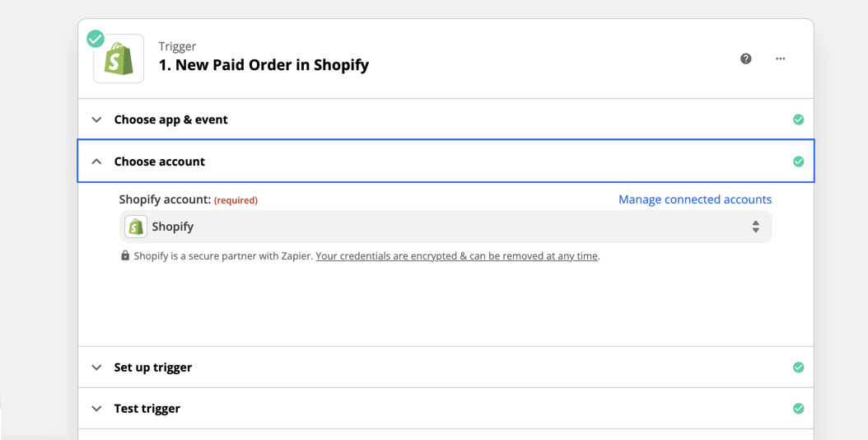Click the lock icon beside security note

tap(125, 255)
